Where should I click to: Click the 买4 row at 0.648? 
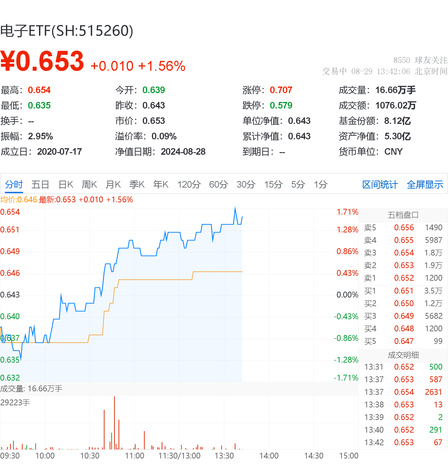403,329
